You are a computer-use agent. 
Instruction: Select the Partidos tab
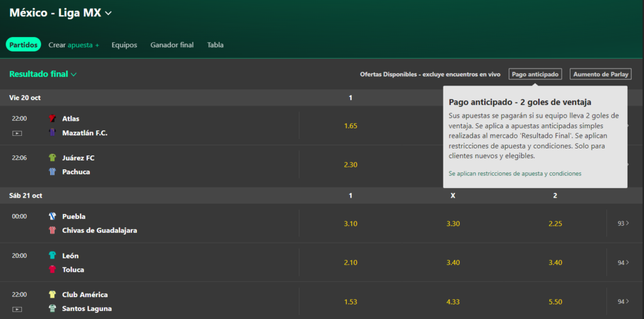click(x=23, y=45)
